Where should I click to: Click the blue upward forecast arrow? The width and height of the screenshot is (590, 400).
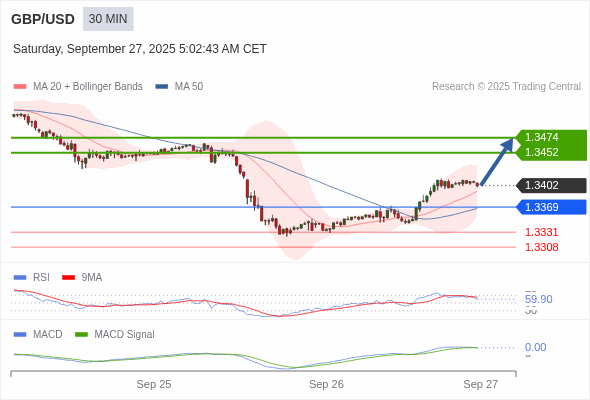pos(497,162)
